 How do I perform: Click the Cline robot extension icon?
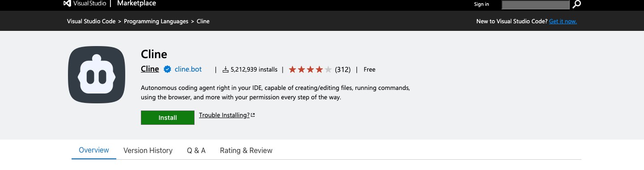coord(96,75)
